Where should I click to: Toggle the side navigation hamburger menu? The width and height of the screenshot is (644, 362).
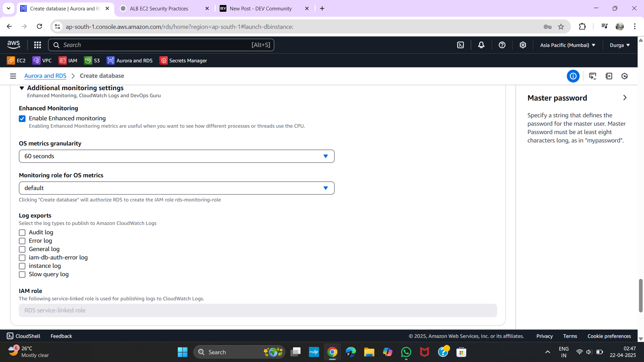(13, 76)
